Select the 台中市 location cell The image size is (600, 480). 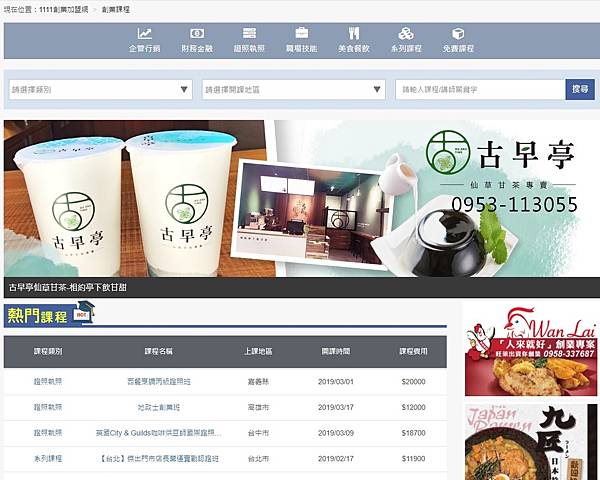tap(258, 433)
